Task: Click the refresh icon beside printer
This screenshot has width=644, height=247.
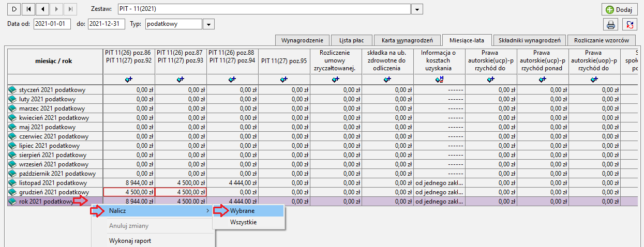Action: pos(630,24)
